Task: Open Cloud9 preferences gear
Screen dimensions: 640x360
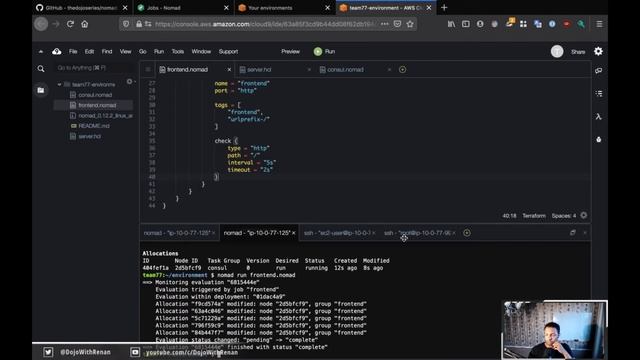Action: pyautogui.click(x=598, y=51)
